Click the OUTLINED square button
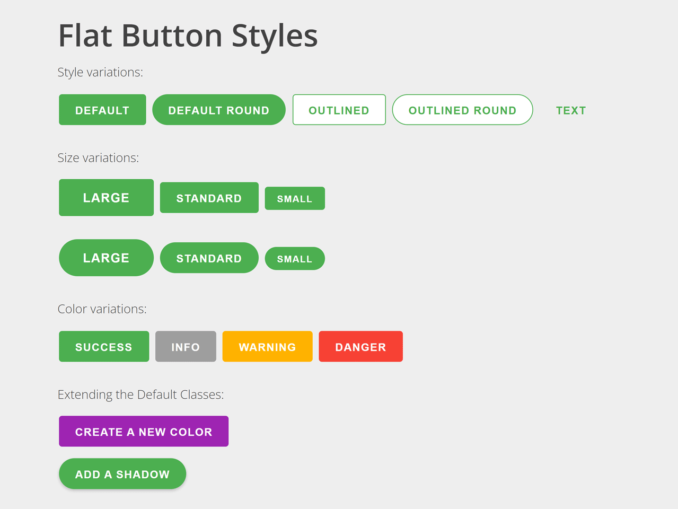 339,110
